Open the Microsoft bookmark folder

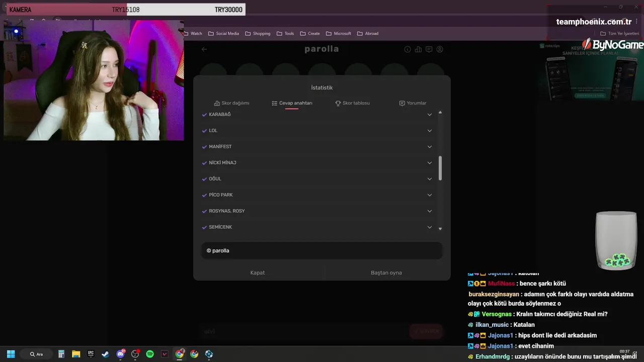(x=338, y=34)
